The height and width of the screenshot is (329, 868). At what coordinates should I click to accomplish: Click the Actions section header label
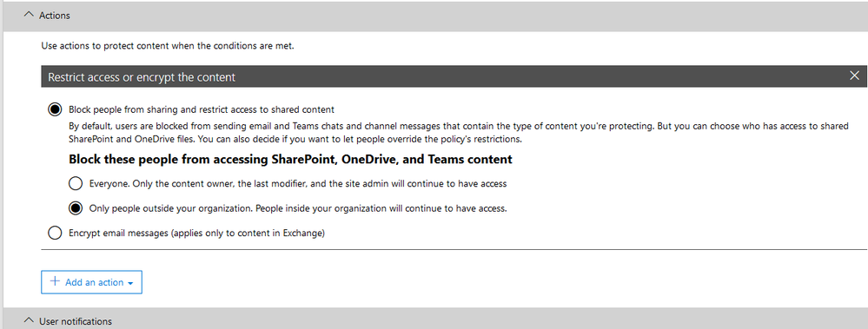click(x=54, y=16)
